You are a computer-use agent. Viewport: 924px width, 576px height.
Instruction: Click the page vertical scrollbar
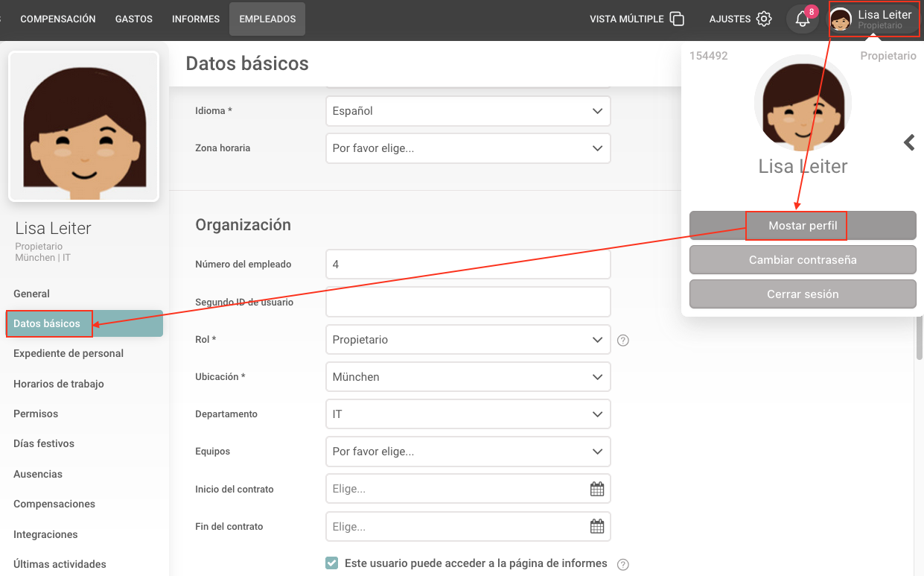click(x=920, y=338)
